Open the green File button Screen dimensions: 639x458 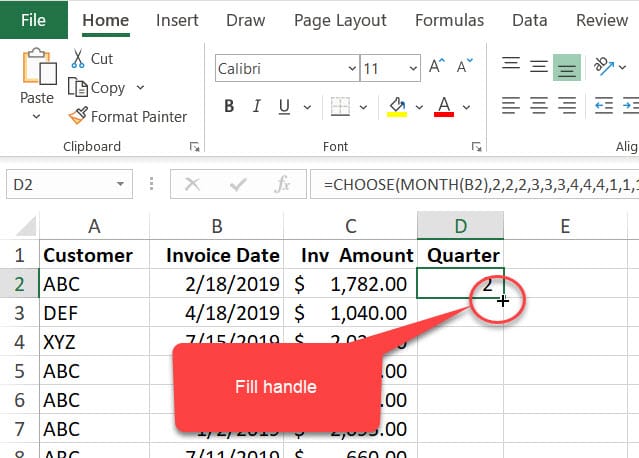click(x=34, y=20)
